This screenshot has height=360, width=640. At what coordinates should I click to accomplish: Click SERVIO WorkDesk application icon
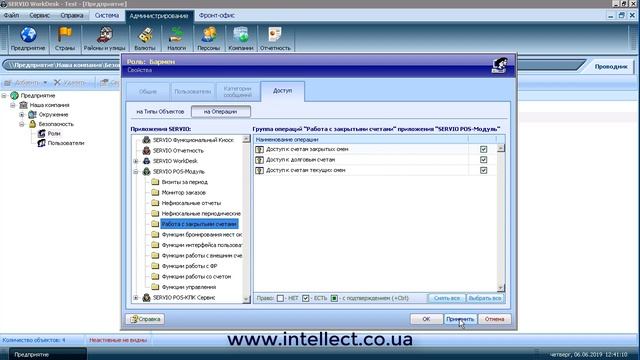[x=147, y=161]
